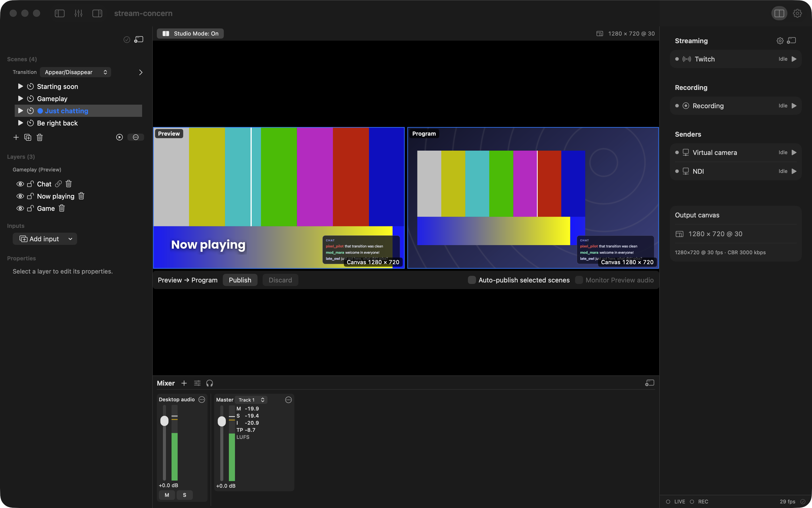812x508 pixels.
Task: Hide the Game layer
Action: click(20, 208)
